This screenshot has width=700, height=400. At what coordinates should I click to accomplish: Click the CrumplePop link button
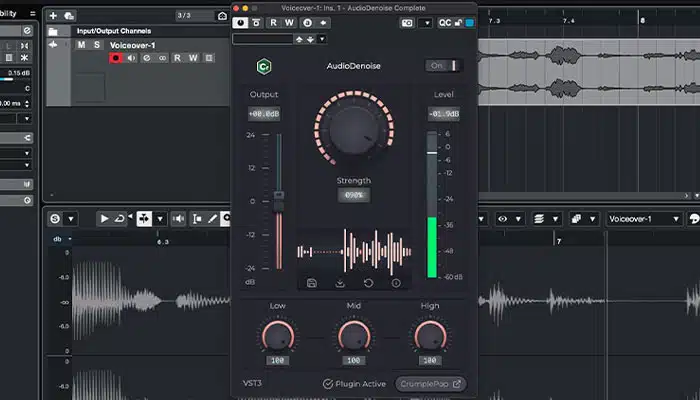(x=431, y=384)
